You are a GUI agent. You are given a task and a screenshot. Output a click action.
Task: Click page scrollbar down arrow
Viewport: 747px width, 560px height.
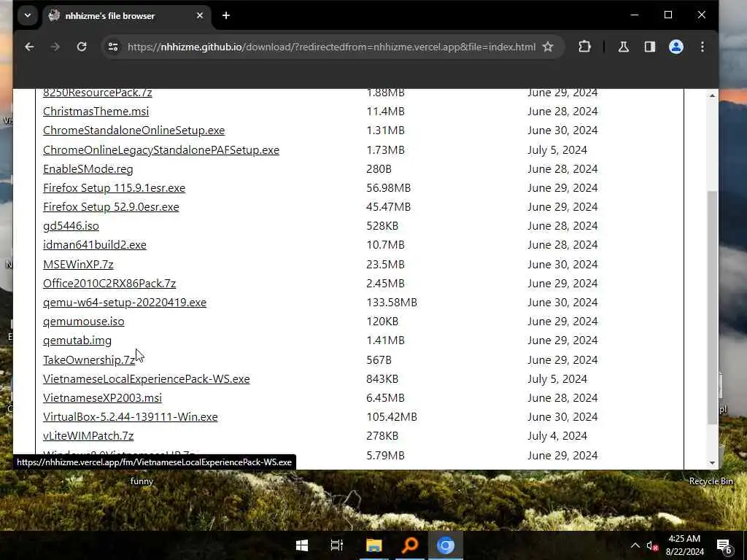tap(712, 463)
